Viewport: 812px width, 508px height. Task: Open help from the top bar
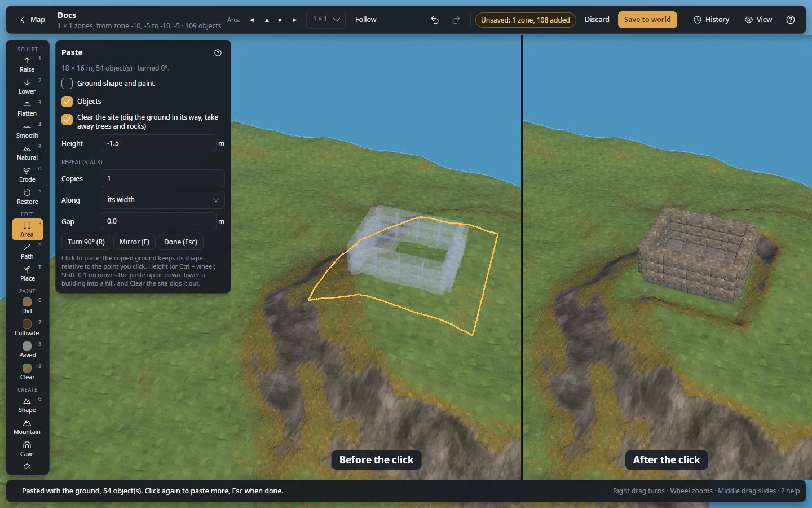pyautogui.click(x=791, y=20)
